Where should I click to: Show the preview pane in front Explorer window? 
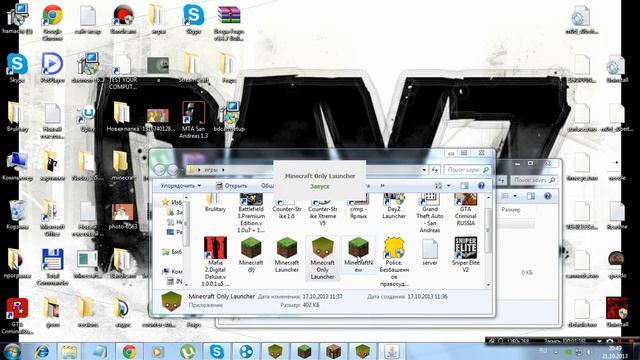tap(464, 186)
